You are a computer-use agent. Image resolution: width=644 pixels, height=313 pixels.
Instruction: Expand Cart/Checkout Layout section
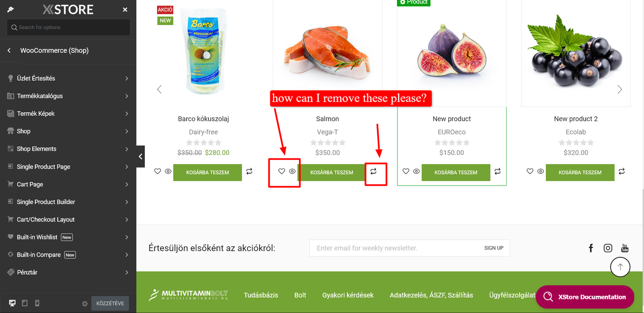pos(68,219)
